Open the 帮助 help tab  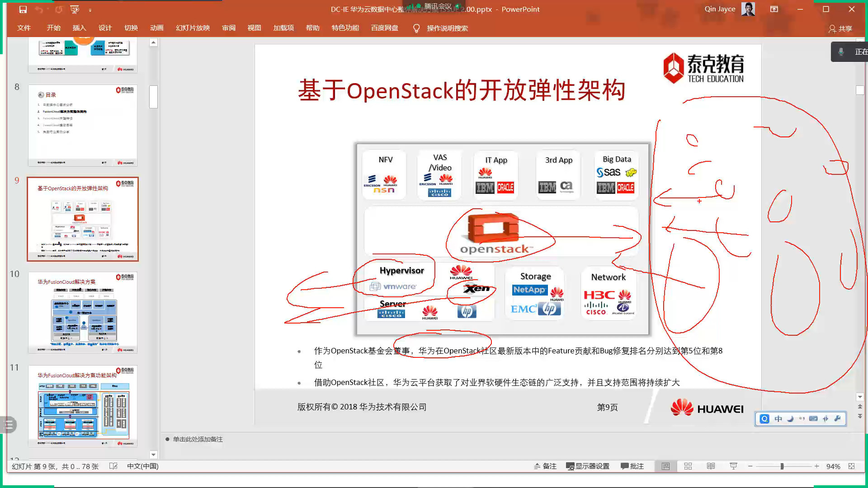click(x=312, y=28)
